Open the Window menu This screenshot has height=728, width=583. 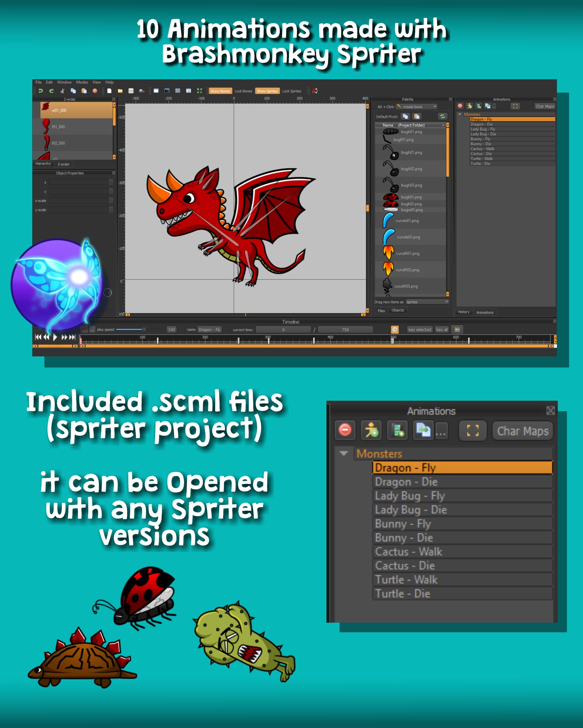tap(64, 82)
